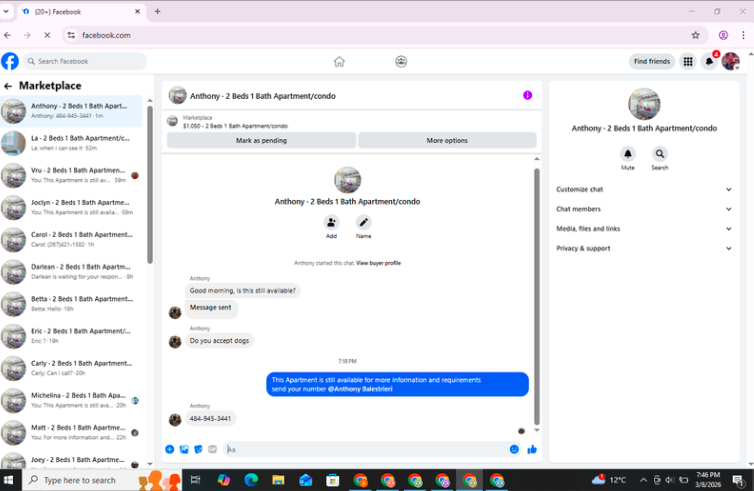Screen dimensions: 754x491
Task: View site information icon in address bar
Action: click(71, 35)
